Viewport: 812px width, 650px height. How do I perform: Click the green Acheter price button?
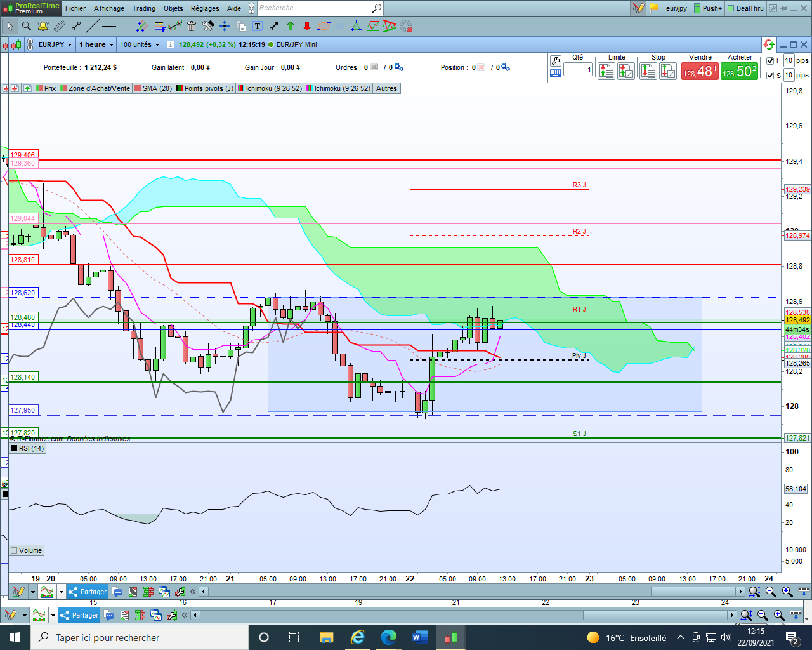pos(739,71)
